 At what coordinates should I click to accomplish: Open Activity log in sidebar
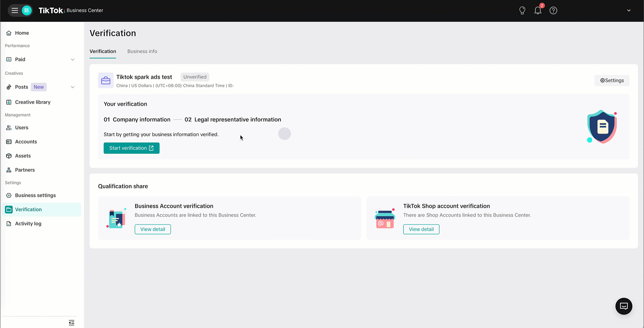point(28,224)
